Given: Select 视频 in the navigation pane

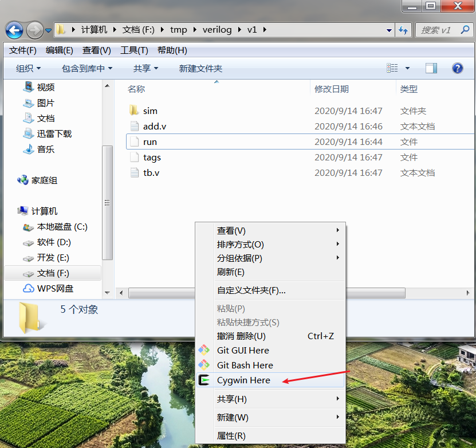Looking at the screenshot, I should pos(45,88).
